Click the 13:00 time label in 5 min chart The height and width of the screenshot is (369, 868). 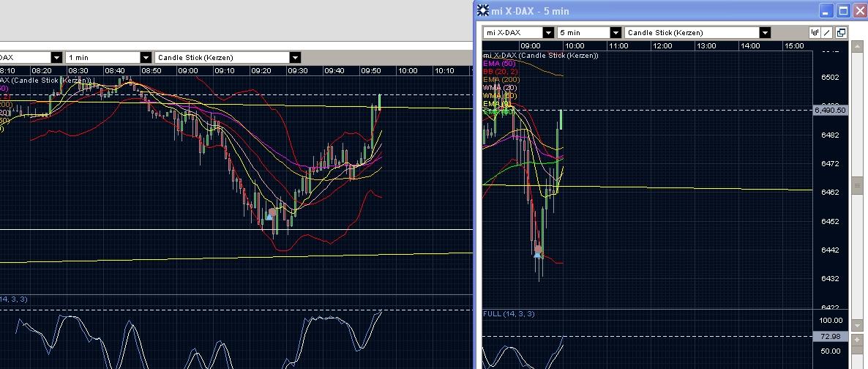[706, 46]
